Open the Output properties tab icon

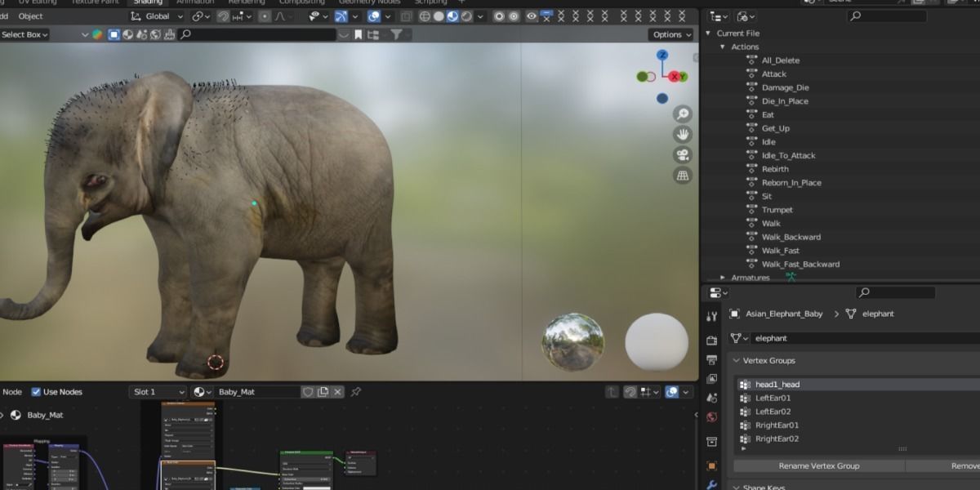click(711, 360)
